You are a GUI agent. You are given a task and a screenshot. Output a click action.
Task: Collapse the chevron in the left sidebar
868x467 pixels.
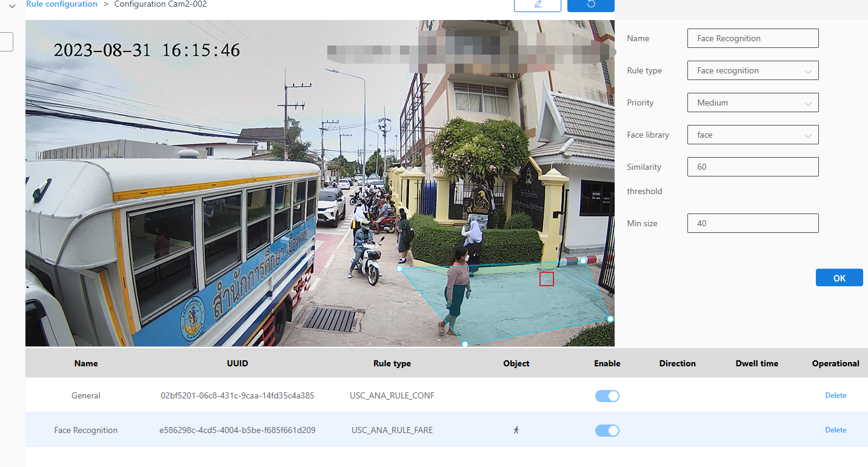(x=12, y=6)
